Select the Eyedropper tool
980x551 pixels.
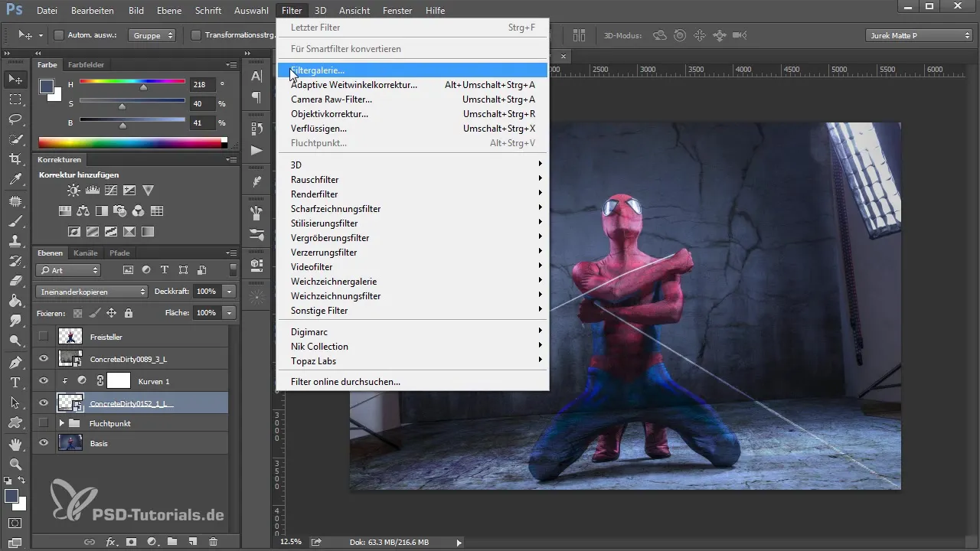[x=15, y=180]
